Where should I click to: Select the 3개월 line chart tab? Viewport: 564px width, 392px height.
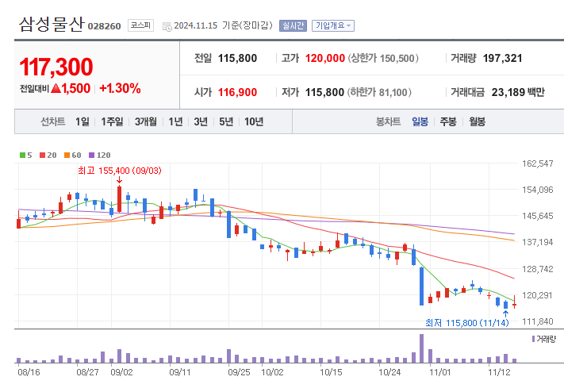click(146, 121)
